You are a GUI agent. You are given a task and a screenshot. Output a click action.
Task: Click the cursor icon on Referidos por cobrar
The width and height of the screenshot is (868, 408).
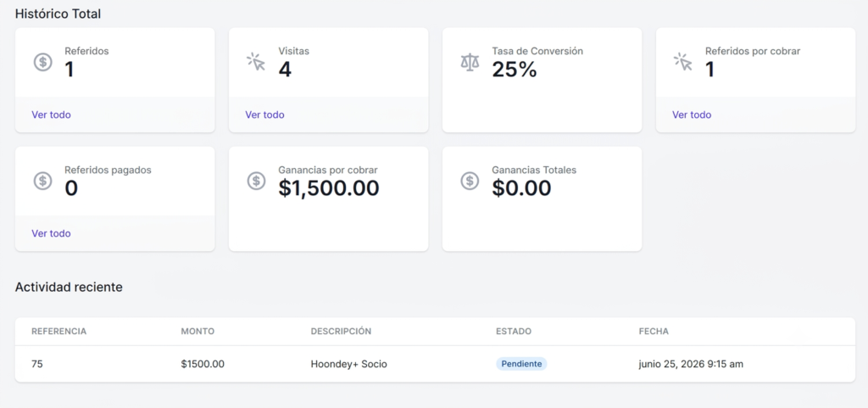tap(682, 61)
